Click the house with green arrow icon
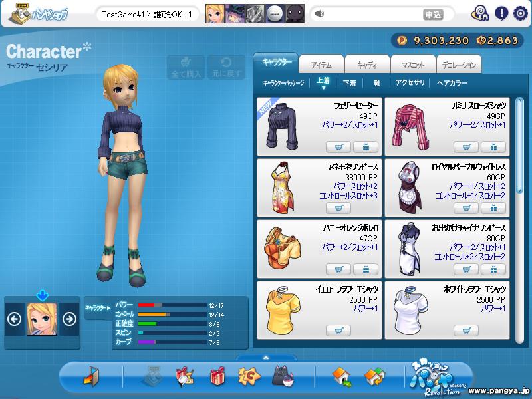Screen dimensions: 532x399 point(342,376)
